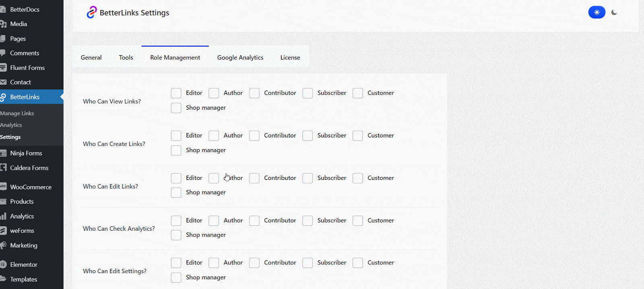Open Caldera Forms menu
Viewport: 644px width, 289px height.
29,168
